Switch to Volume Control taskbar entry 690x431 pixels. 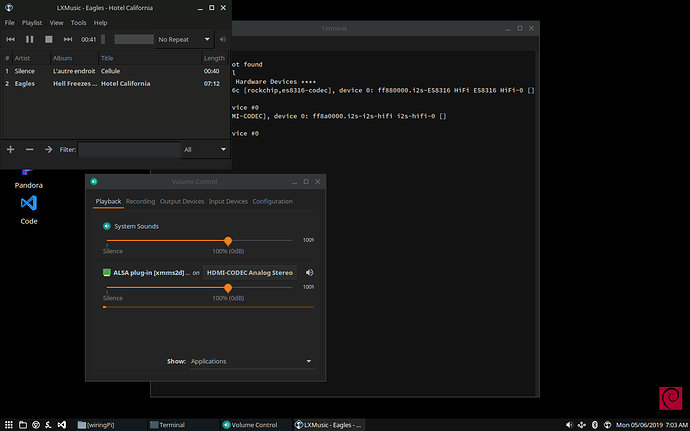pos(256,425)
